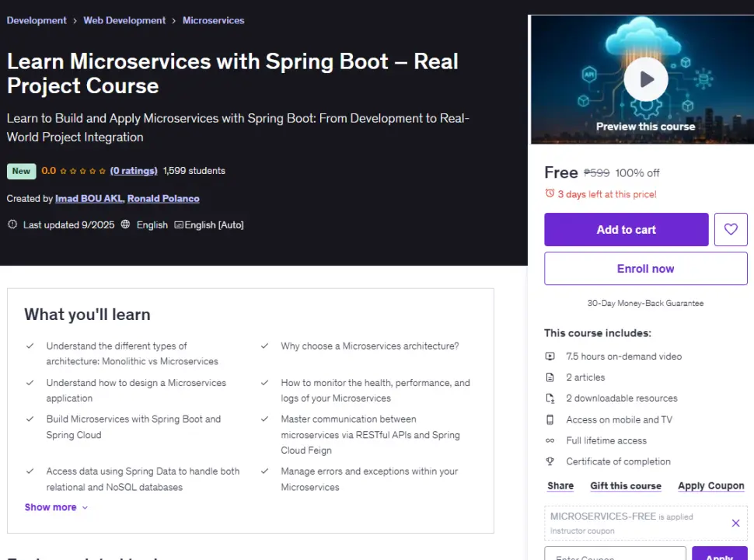Click Share link
Image resolution: width=754 pixels, height=560 pixels.
(x=560, y=485)
